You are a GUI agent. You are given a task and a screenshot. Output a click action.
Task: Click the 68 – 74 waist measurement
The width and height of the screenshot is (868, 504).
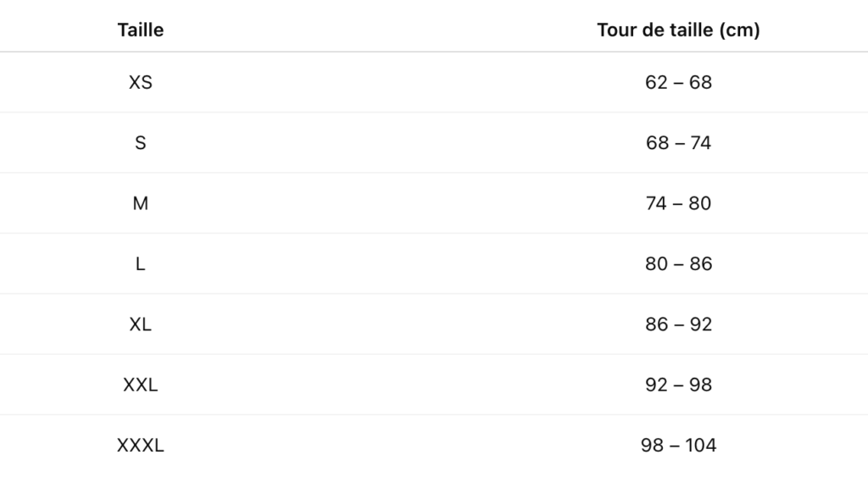click(x=678, y=143)
